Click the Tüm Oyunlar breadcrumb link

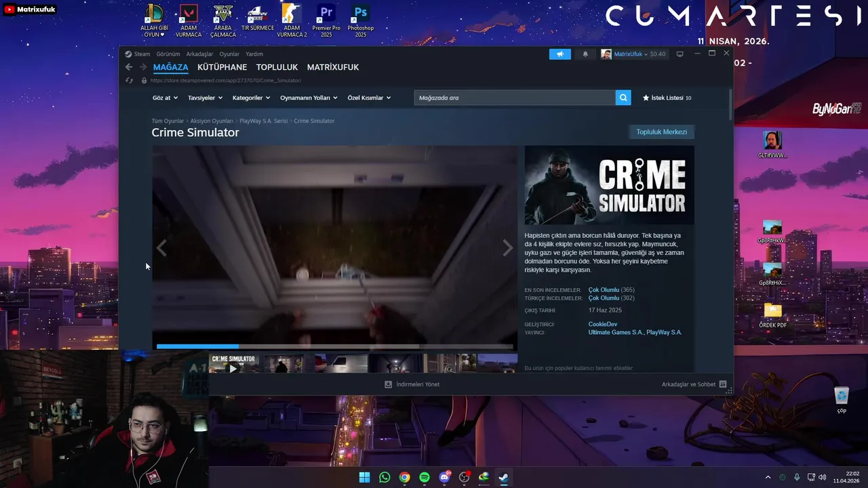tap(167, 121)
